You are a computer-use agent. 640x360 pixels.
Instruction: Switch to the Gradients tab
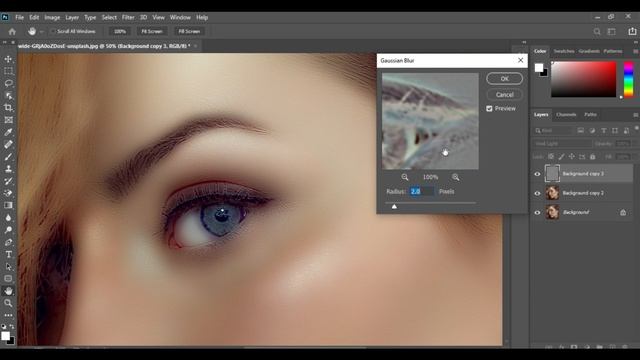[589, 51]
